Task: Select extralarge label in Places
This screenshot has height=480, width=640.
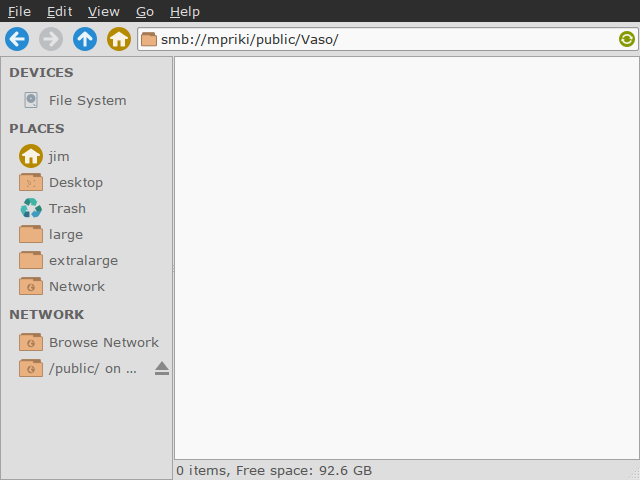Action: point(84,261)
